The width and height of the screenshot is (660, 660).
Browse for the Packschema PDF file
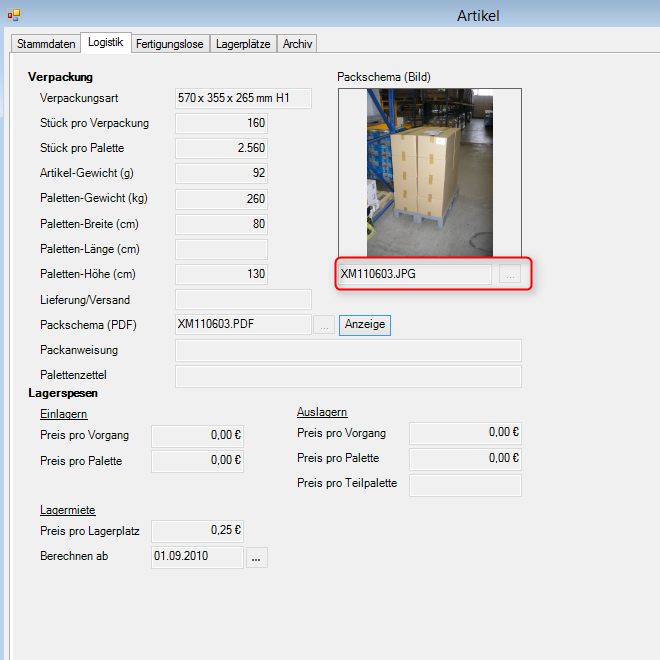click(324, 325)
